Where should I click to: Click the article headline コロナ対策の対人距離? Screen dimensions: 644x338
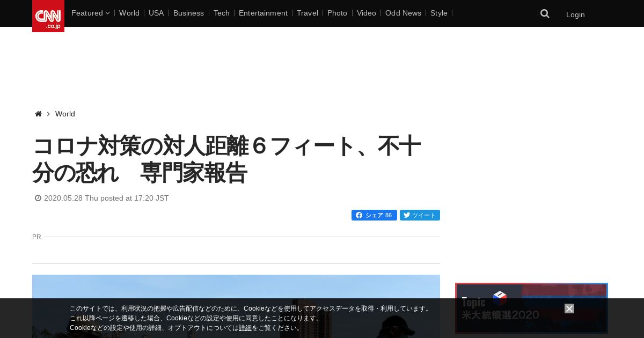pyautogui.click(x=226, y=159)
